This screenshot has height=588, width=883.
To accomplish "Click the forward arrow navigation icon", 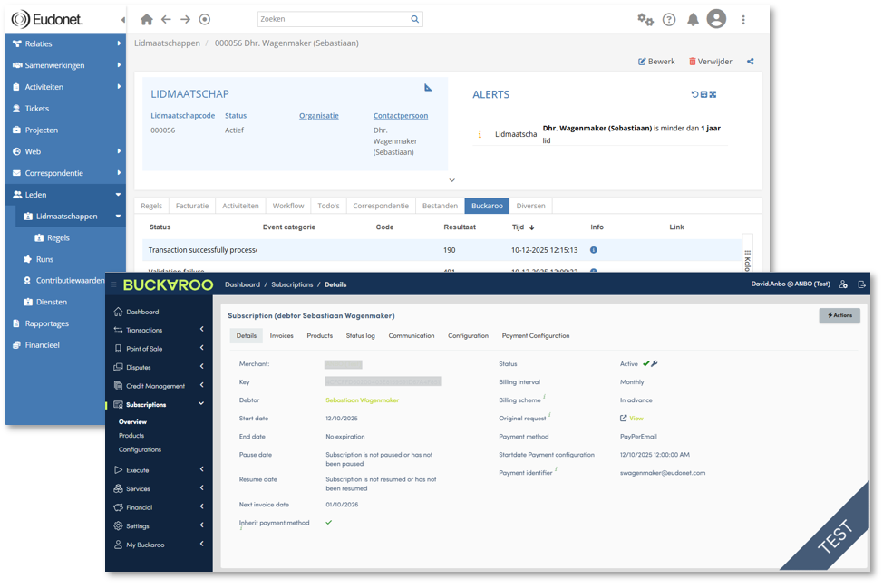I will (x=185, y=19).
